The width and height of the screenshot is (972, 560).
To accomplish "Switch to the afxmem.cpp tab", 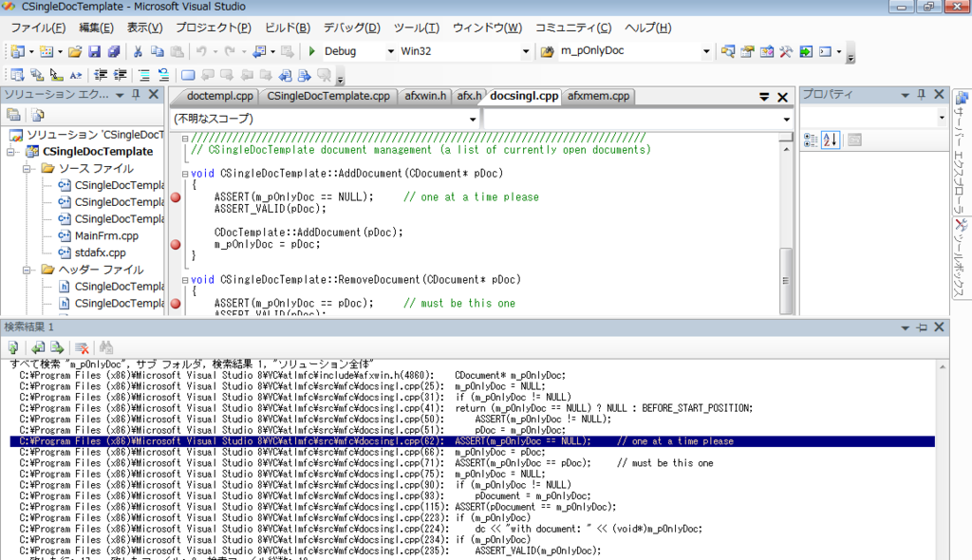I will 598,96.
